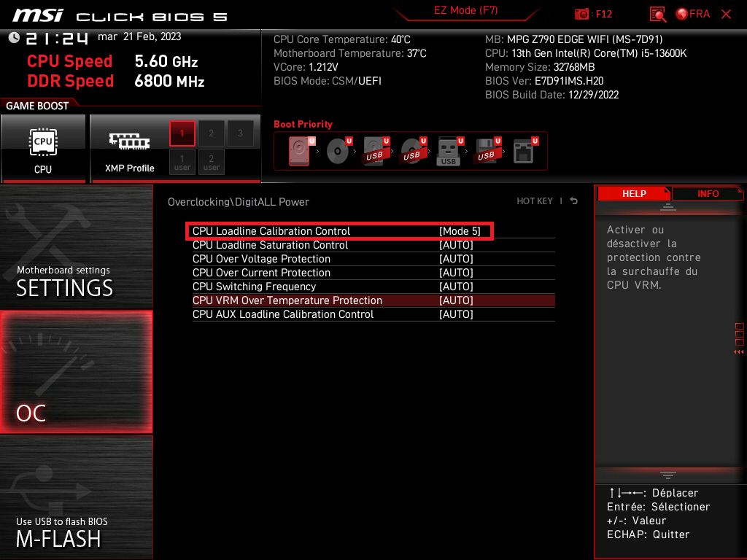Enable XMP profile 2
Screen dimensions: 747x560
pyautogui.click(x=211, y=133)
